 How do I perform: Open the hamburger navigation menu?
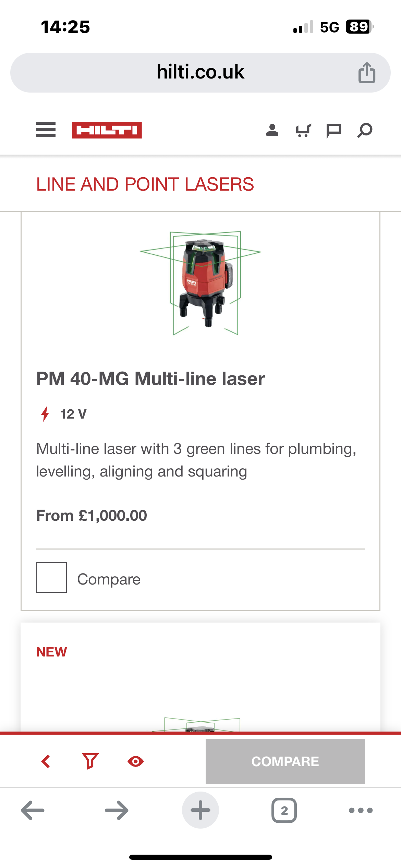click(x=46, y=130)
